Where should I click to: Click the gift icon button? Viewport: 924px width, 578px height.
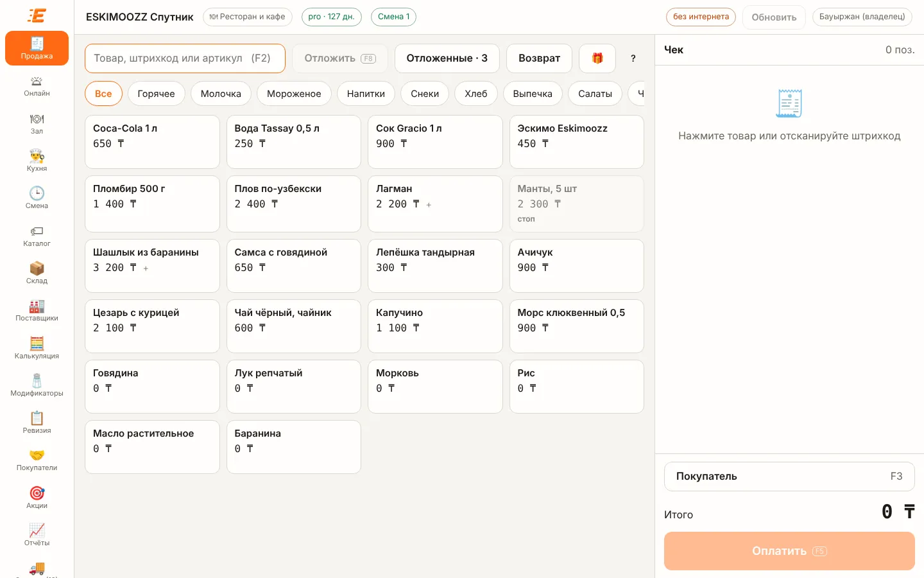point(597,58)
